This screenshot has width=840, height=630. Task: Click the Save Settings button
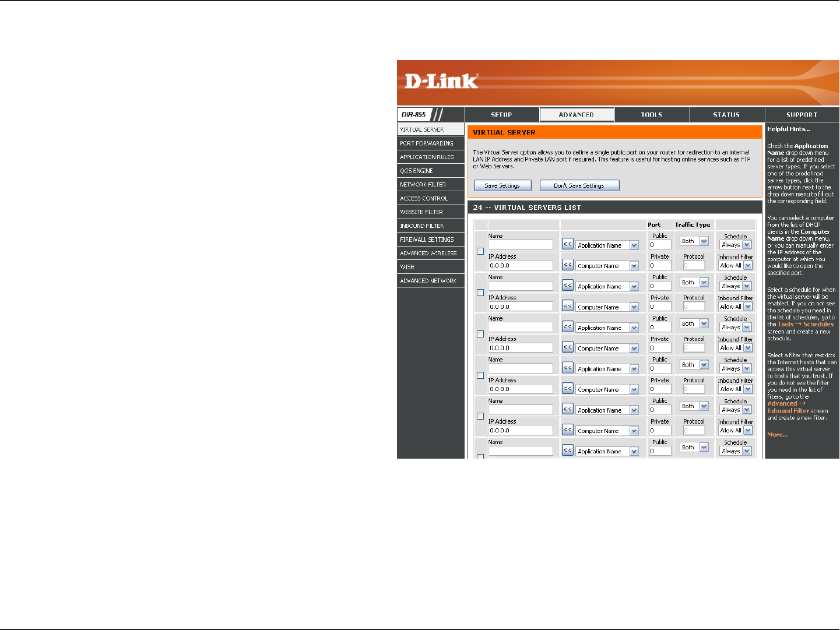click(502, 185)
